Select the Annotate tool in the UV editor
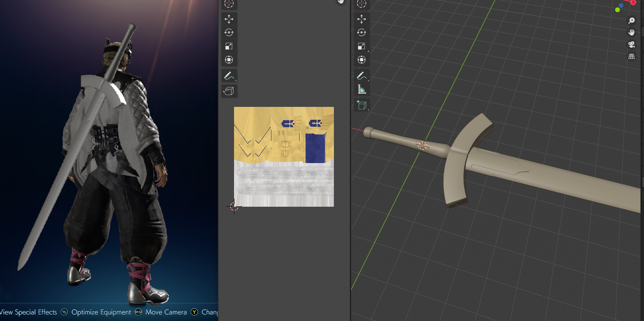 coord(229,76)
